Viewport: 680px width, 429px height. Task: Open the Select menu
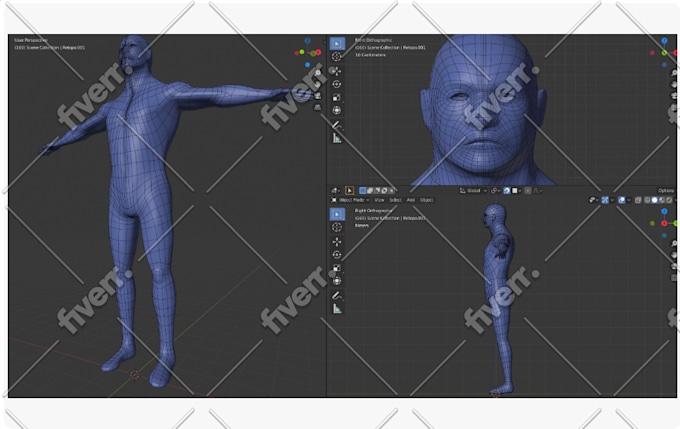(x=395, y=200)
